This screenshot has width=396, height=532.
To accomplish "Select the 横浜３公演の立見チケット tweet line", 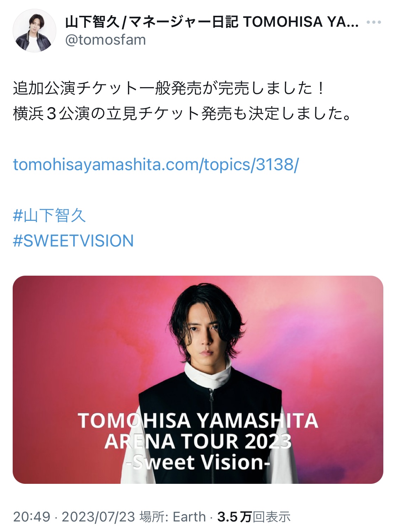I will tap(182, 114).
